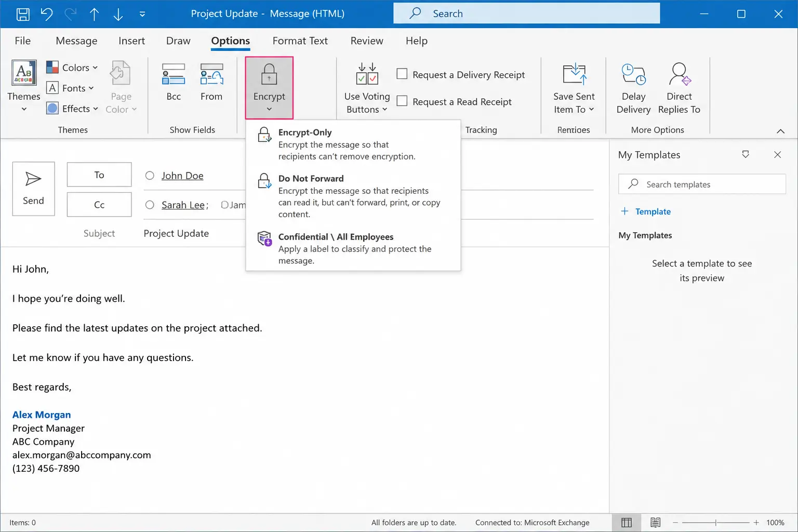Select Sarah Lee presence circle
Image resolution: width=798 pixels, height=532 pixels.
pyautogui.click(x=150, y=205)
